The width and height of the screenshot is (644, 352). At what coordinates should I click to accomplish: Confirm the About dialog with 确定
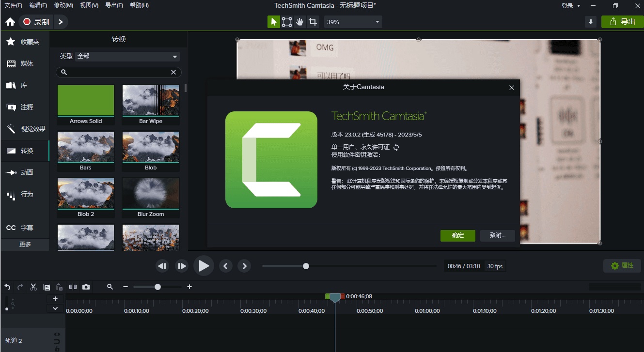click(457, 236)
